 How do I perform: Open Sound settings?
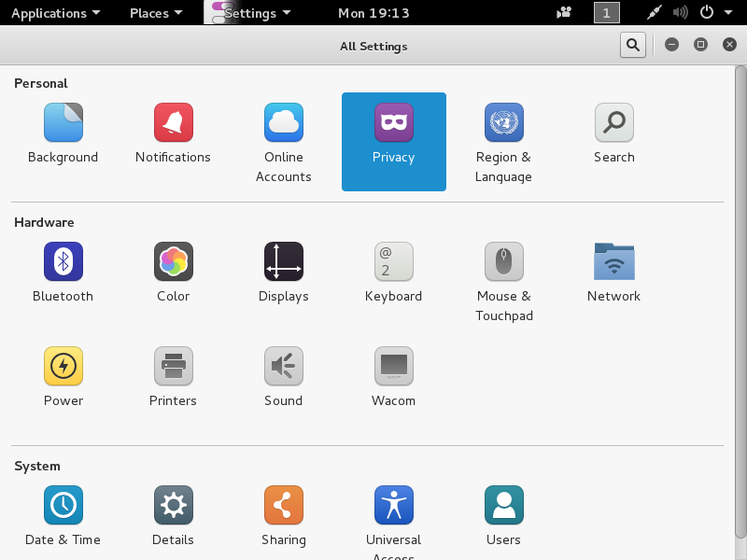pyautogui.click(x=284, y=377)
